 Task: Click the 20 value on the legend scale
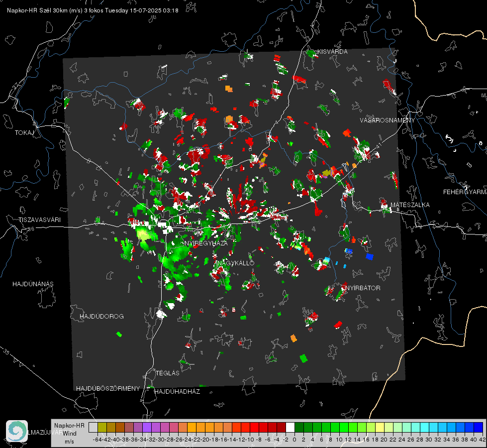384,440
